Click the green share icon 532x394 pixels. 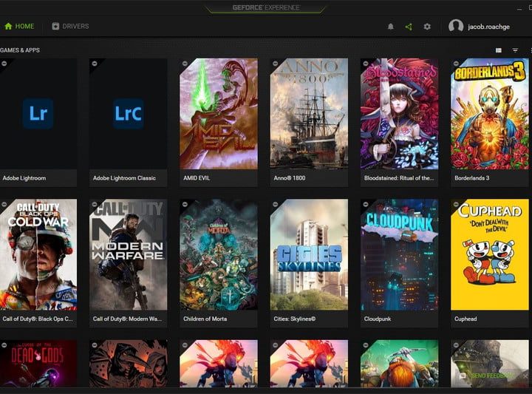pyautogui.click(x=409, y=27)
